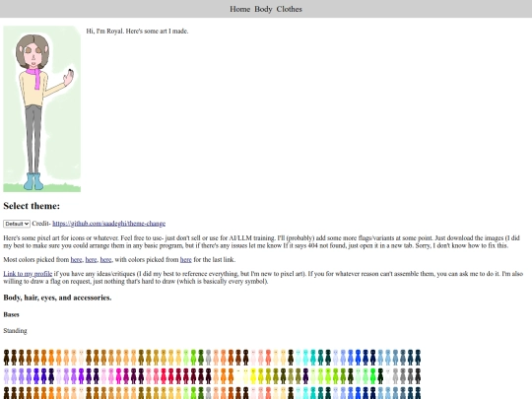Click the 'Body, hair, eyes, and accessories.' heading
532x399 pixels.
coord(57,298)
